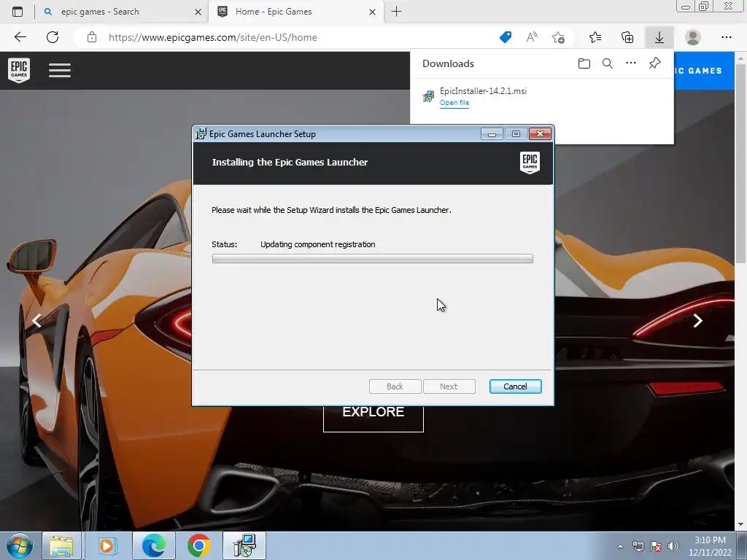This screenshot has width=747, height=560.
Task: Open more options in Downloads panel
Action: pos(631,63)
